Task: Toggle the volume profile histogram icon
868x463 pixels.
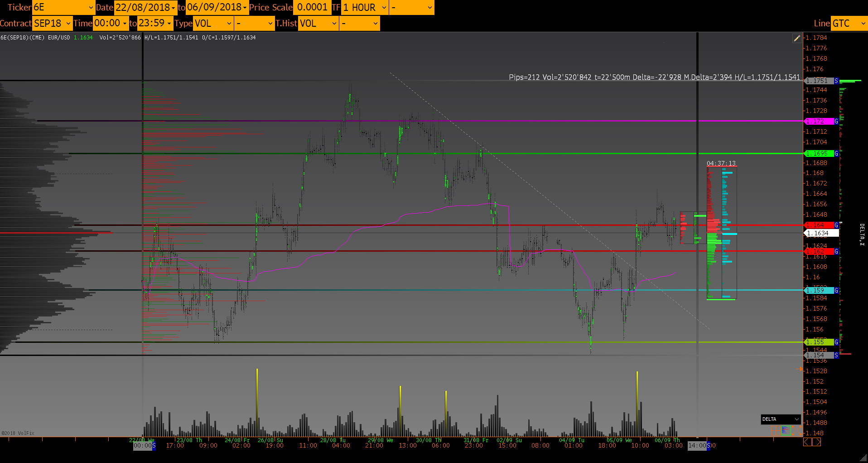Action: click(786, 430)
